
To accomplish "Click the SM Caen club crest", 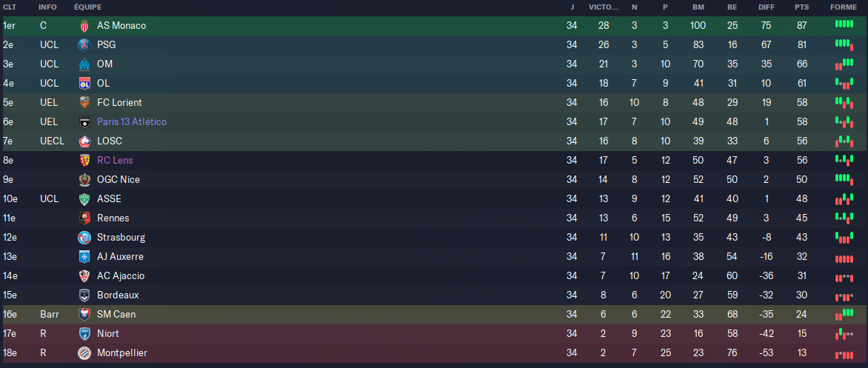I will pyautogui.click(x=84, y=315).
